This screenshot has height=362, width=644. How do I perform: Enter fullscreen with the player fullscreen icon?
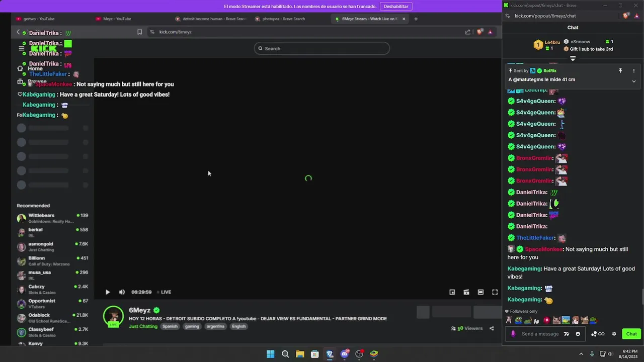[x=495, y=292]
